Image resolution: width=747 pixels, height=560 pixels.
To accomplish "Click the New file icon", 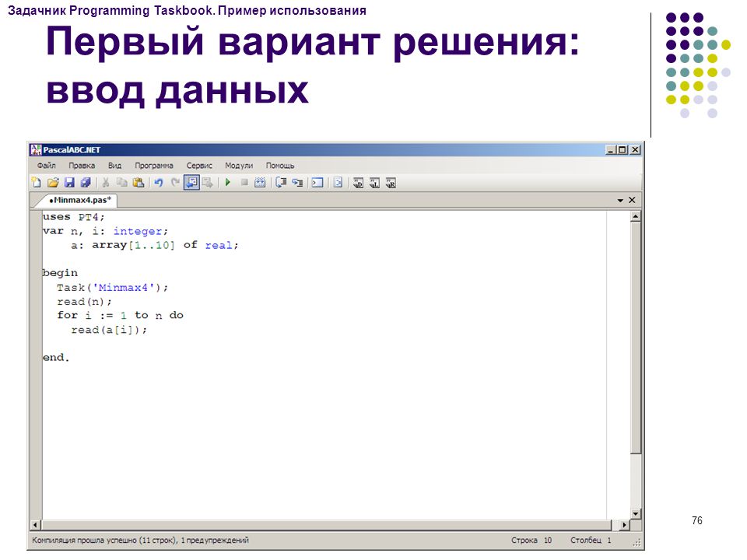I will (x=37, y=183).
